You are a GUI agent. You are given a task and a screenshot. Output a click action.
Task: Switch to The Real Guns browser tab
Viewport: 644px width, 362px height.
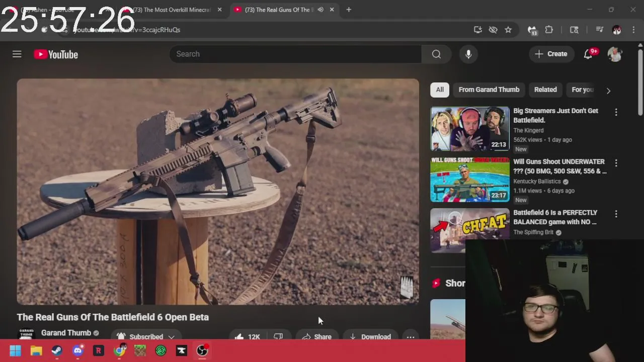[279, 10]
